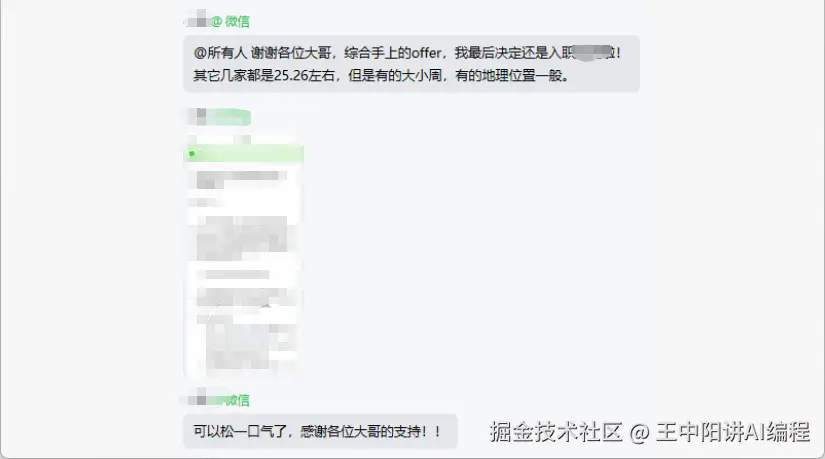Select the '@所有人' mention in the first message
The image size is (825, 459).
point(220,53)
